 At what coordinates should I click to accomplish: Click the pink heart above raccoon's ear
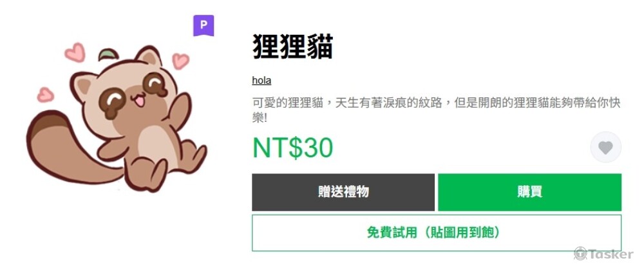click(75, 53)
